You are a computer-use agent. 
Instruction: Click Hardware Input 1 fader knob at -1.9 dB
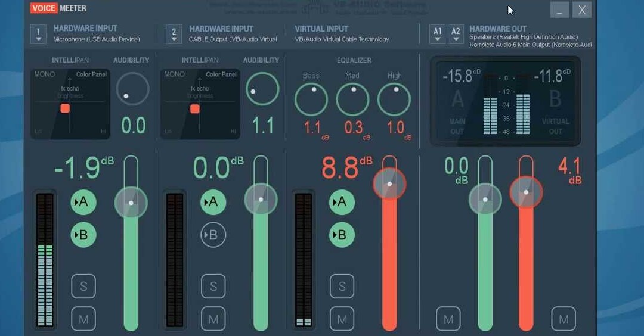coord(131,203)
